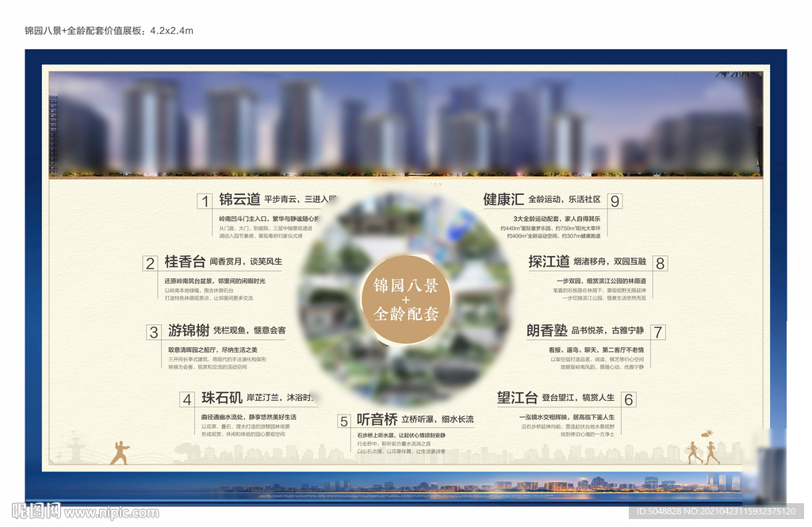Click the line 看报、遛鸟、聊天，第二客厅不老情
The height and width of the screenshot is (527, 812).
[x=596, y=350]
